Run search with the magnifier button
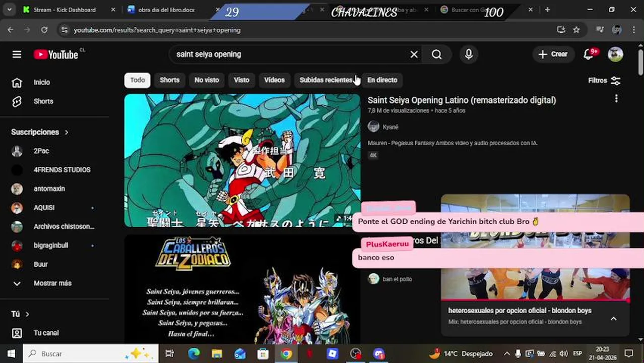This screenshot has width=644, height=363. pos(437,54)
